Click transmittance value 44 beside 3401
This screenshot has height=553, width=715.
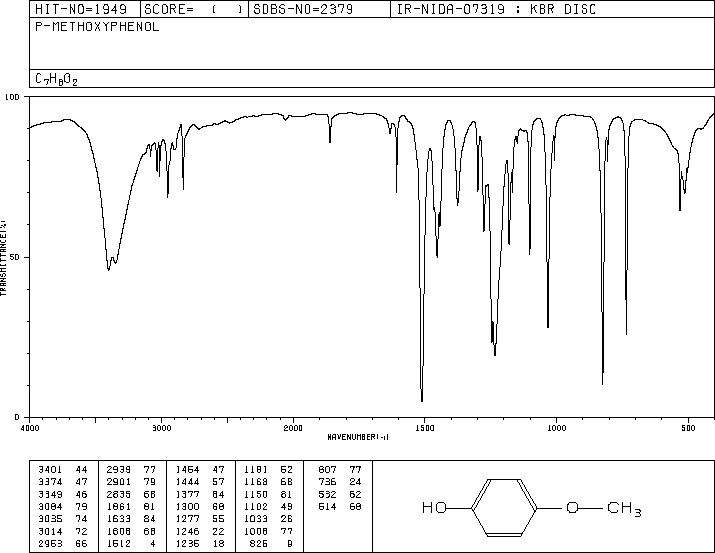82,470
